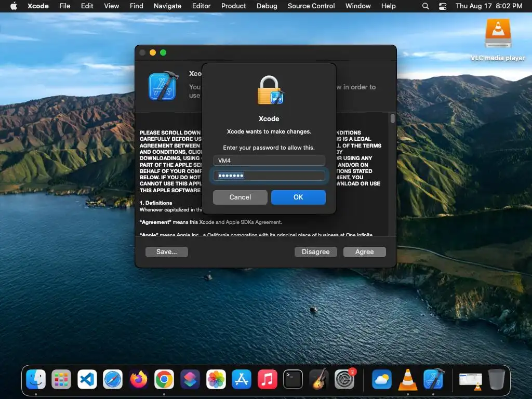Open the Product menu
This screenshot has height=399, width=532.
pyautogui.click(x=233, y=6)
